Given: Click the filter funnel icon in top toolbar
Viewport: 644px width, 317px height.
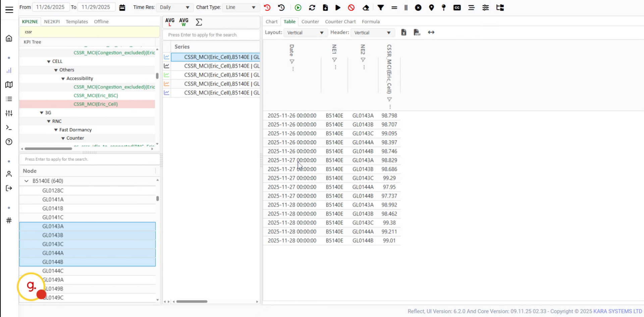Looking at the screenshot, I should pyautogui.click(x=381, y=7).
